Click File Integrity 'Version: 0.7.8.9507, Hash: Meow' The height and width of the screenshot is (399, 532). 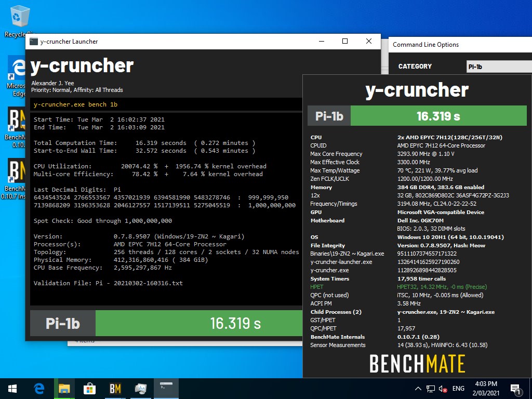coord(441,245)
